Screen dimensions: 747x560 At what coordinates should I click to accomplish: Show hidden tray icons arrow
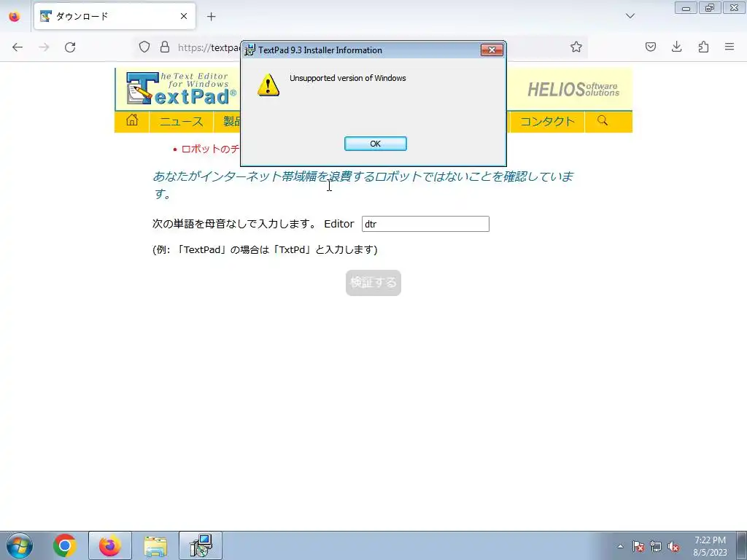click(x=620, y=546)
